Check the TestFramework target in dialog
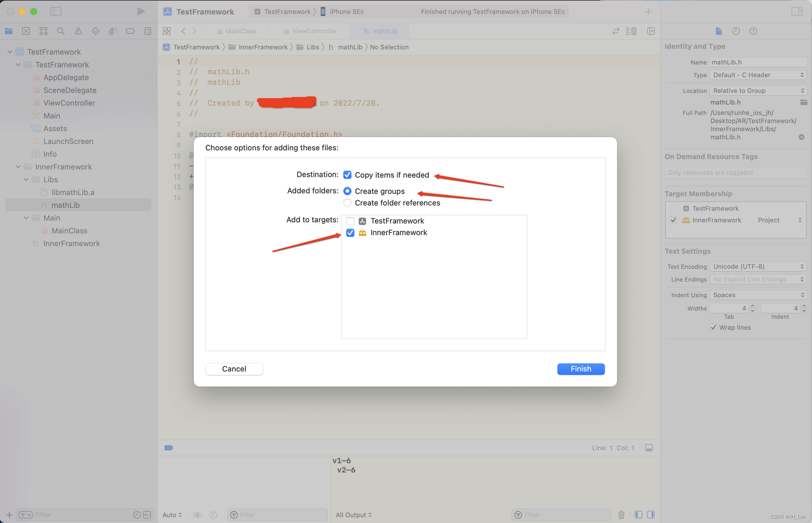Image resolution: width=812 pixels, height=523 pixels. [x=350, y=221]
